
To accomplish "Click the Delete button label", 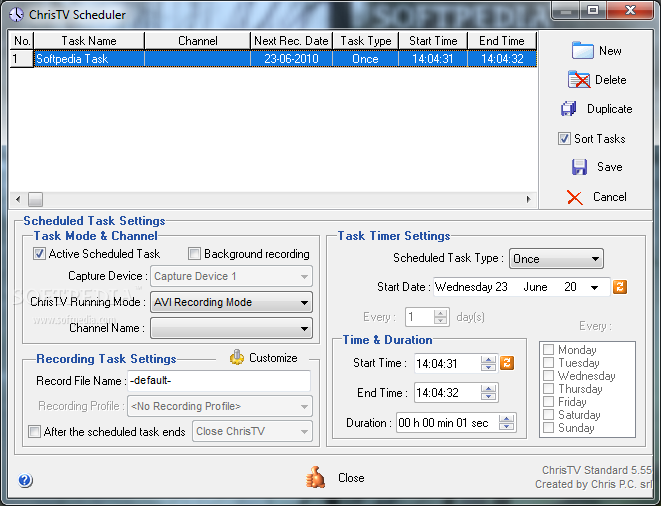I will (x=610, y=80).
